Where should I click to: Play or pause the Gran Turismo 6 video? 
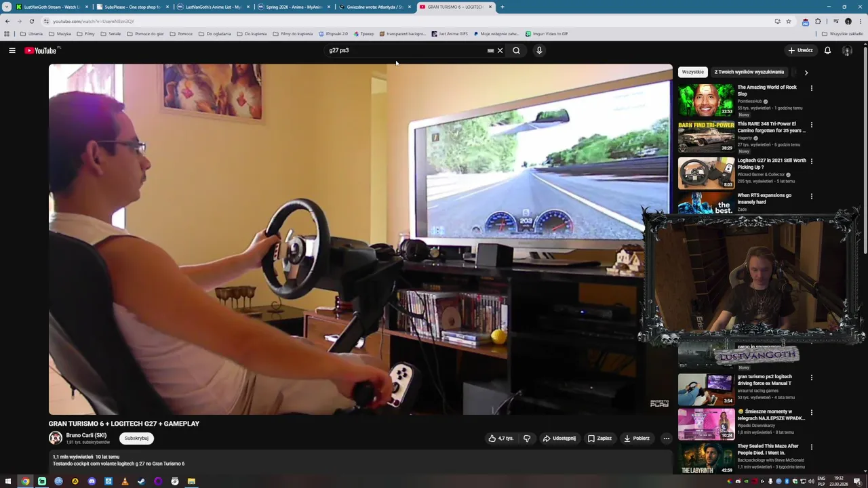(x=360, y=239)
